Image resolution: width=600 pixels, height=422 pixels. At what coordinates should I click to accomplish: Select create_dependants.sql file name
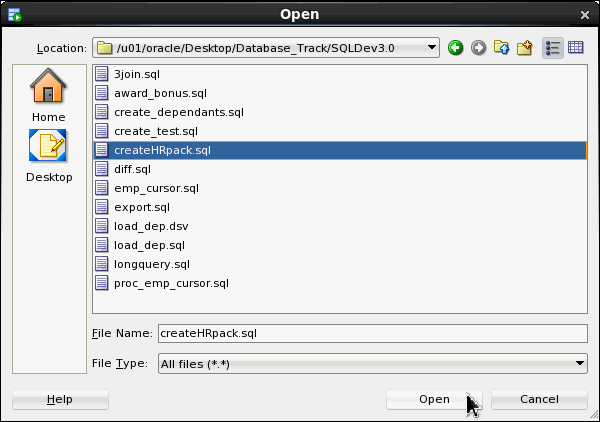(179, 112)
